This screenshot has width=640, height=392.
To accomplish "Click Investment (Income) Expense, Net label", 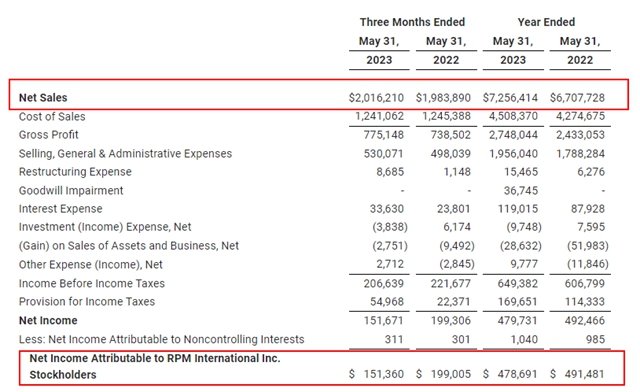I will click(105, 227).
